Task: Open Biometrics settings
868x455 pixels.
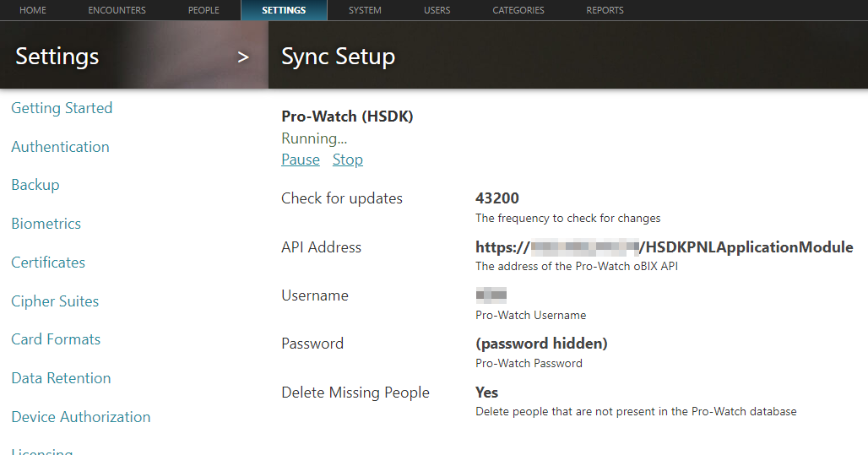Action: [46, 224]
